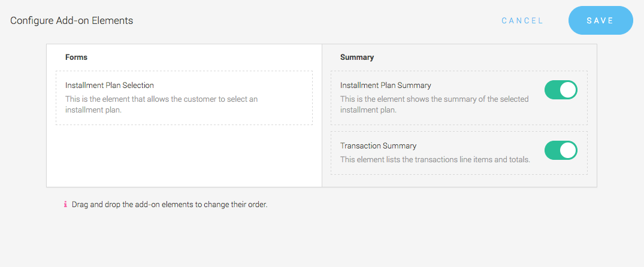Click the Transaction Summary title text
This screenshot has height=267, width=644.
pyautogui.click(x=378, y=145)
